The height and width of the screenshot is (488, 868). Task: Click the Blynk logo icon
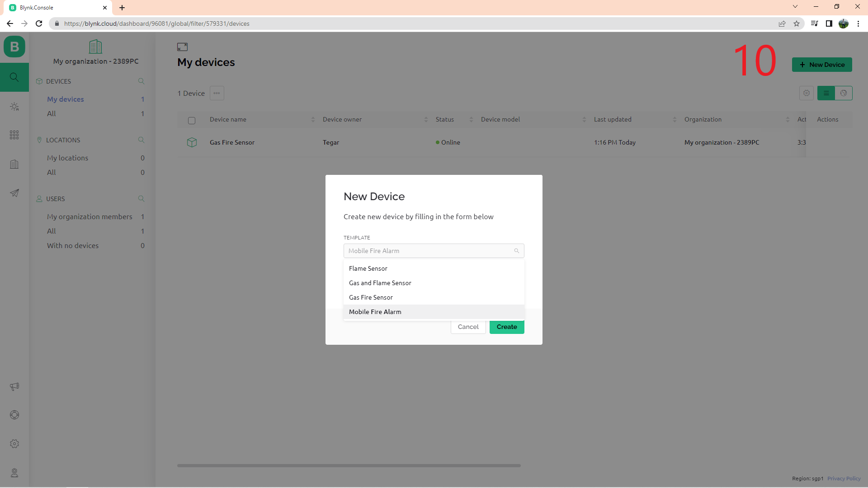14,47
